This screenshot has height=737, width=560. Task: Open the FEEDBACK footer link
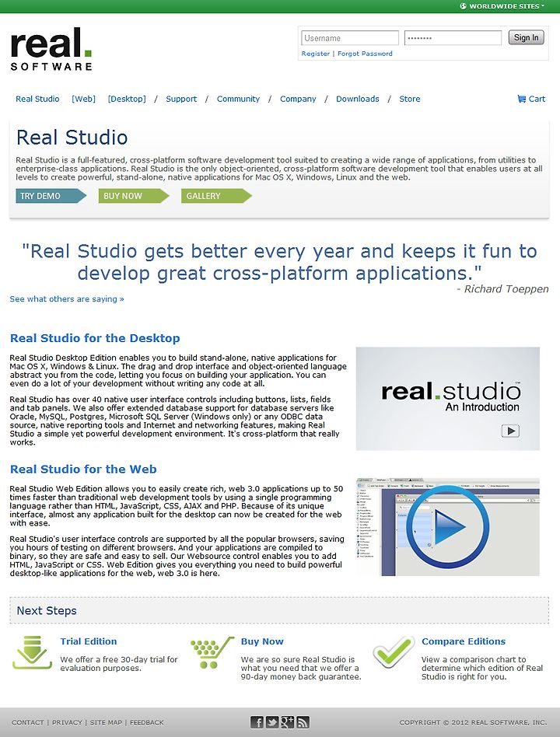click(x=147, y=722)
